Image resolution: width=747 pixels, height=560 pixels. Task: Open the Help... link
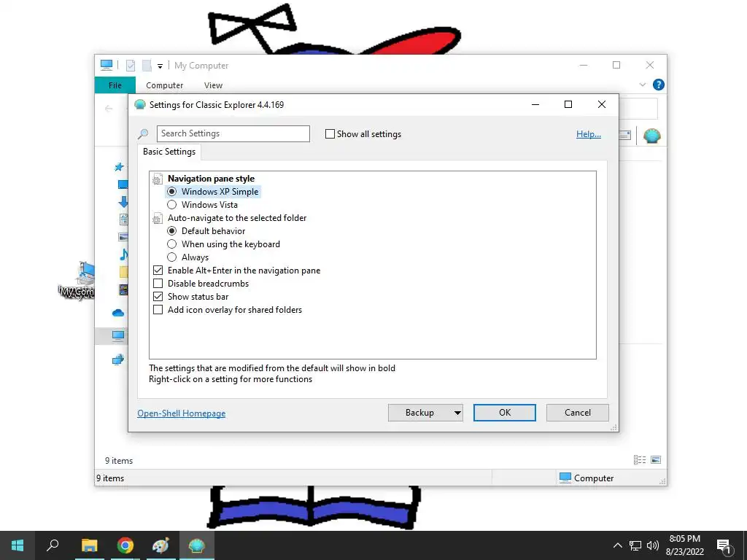tap(589, 134)
